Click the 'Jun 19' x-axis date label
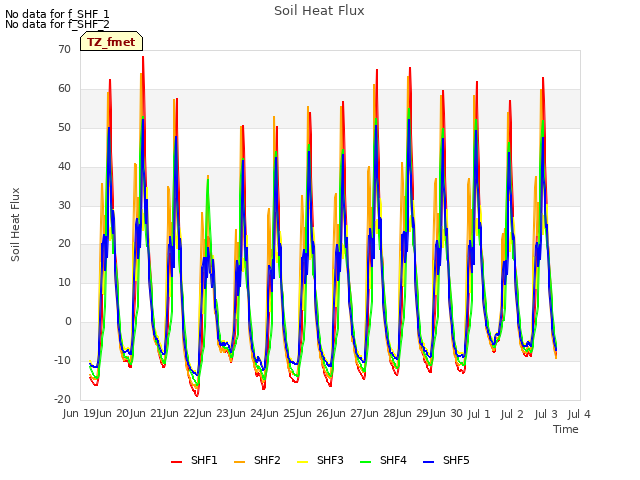 (81, 414)
